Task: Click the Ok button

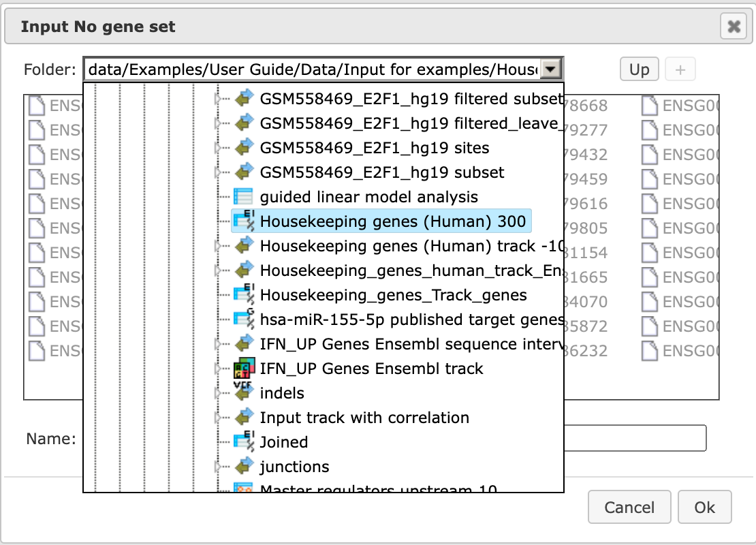Action: click(704, 507)
